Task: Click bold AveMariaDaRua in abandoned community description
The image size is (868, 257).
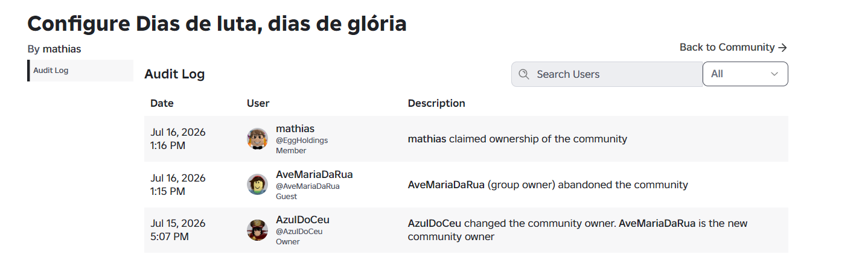Action: tap(446, 185)
